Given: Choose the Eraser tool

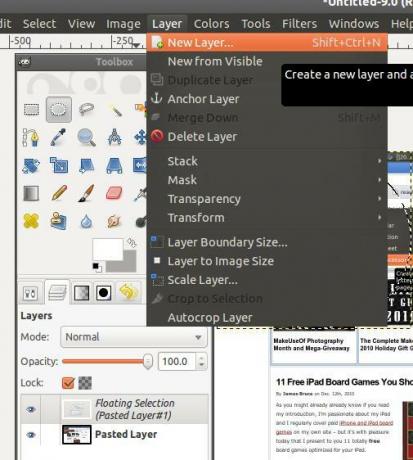Looking at the screenshot, I should (114, 193).
